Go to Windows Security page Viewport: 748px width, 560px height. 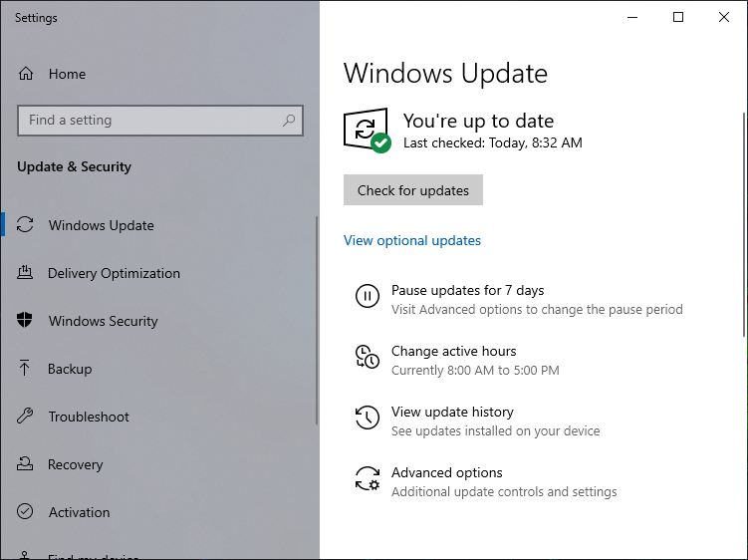[x=157, y=320]
